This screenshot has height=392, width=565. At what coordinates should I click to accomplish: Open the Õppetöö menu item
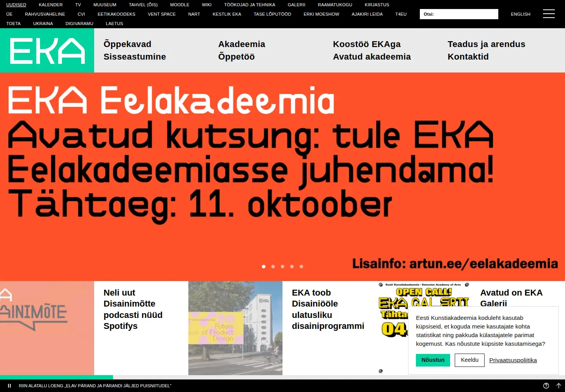(236, 57)
